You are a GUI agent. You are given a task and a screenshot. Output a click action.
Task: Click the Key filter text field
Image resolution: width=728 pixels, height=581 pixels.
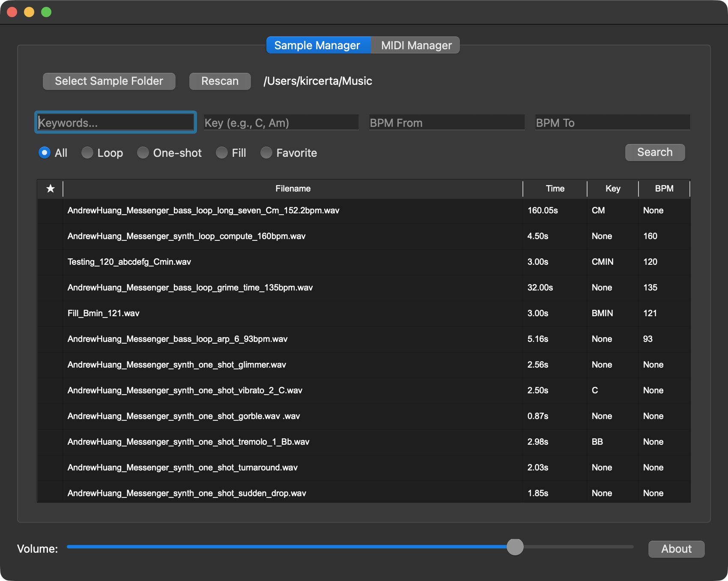(x=281, y=123)
